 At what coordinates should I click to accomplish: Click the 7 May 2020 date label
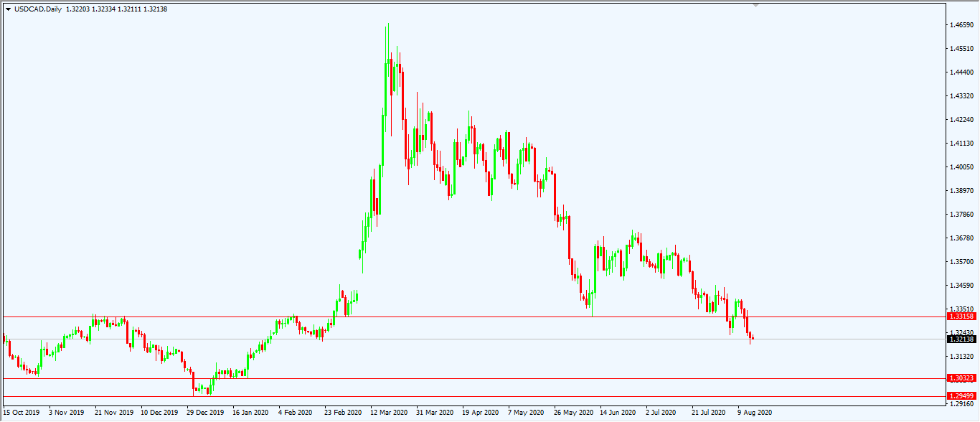pos(527,413)
